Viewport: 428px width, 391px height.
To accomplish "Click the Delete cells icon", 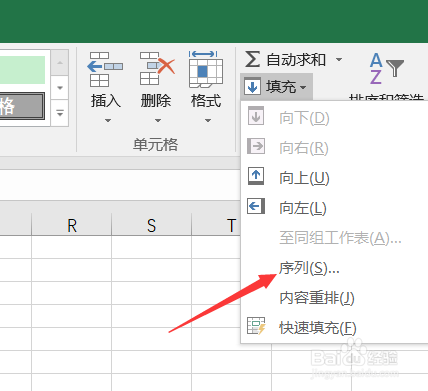I will (157, 69).
